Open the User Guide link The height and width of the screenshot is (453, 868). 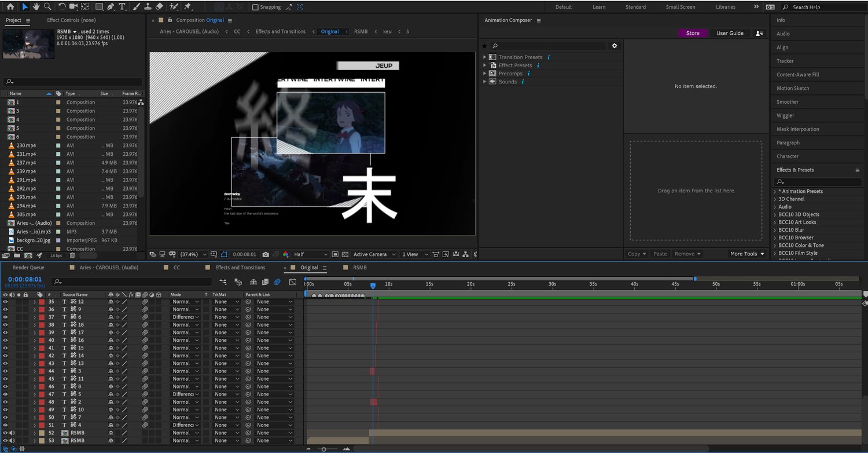coord(730,33)
